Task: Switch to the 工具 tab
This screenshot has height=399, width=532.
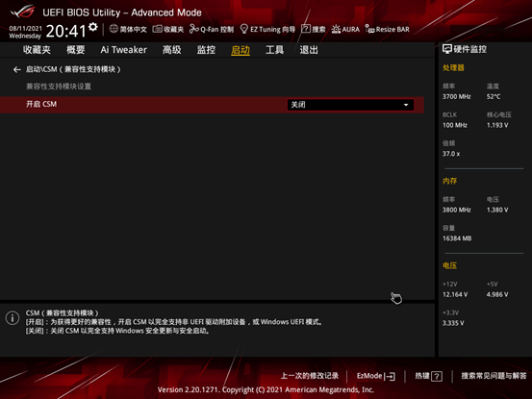Action: (x=275, y=50)
